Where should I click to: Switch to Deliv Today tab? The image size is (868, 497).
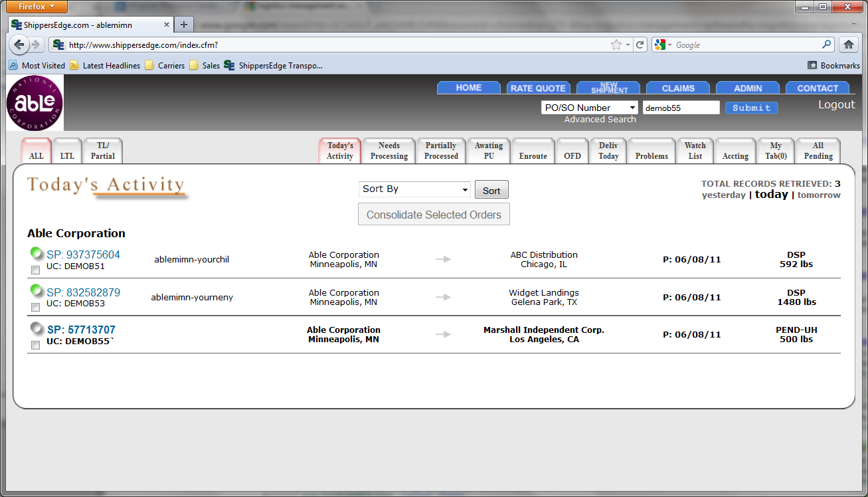point(608,151)
